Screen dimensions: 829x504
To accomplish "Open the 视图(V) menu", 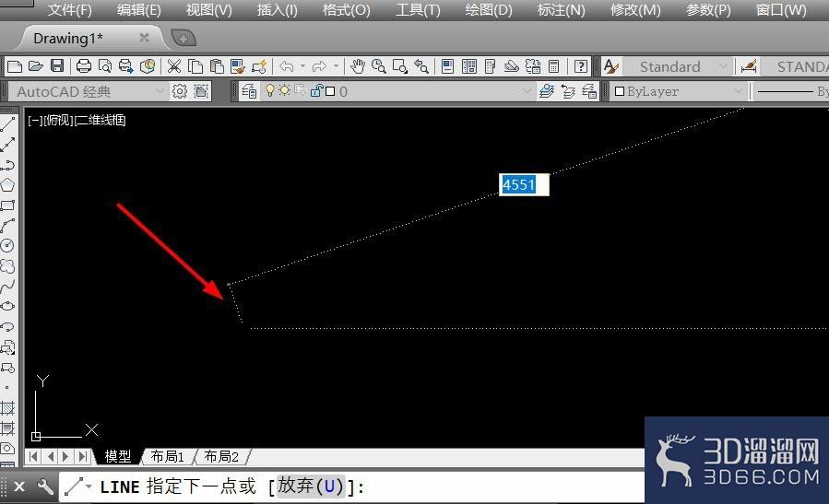I will [x=208, y=10].
